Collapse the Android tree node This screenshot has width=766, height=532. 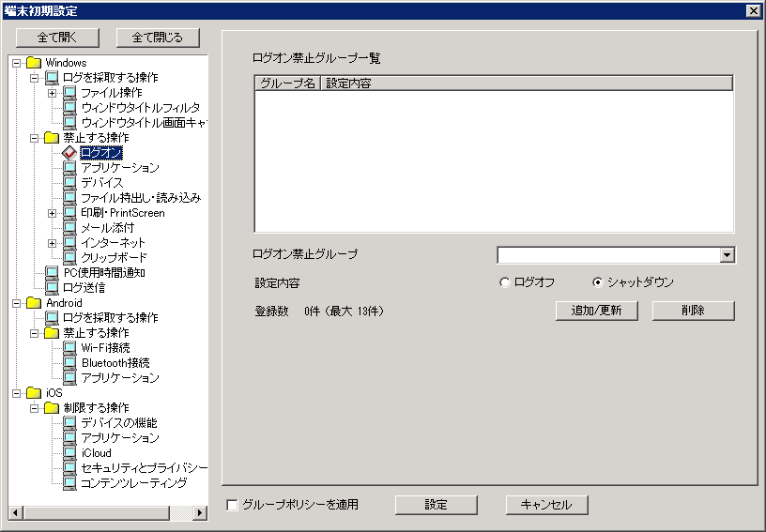coord(17,303)
